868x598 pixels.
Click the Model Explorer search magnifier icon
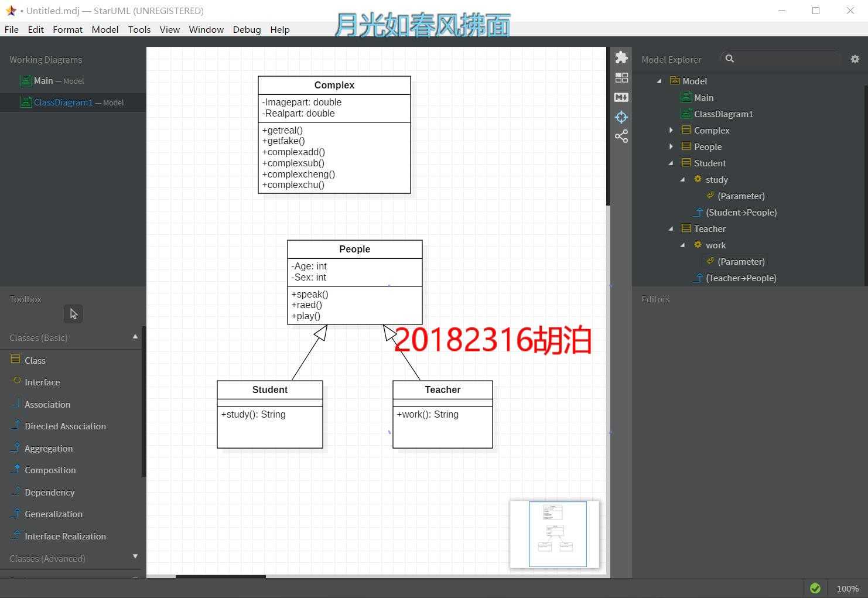coord(729,59)
